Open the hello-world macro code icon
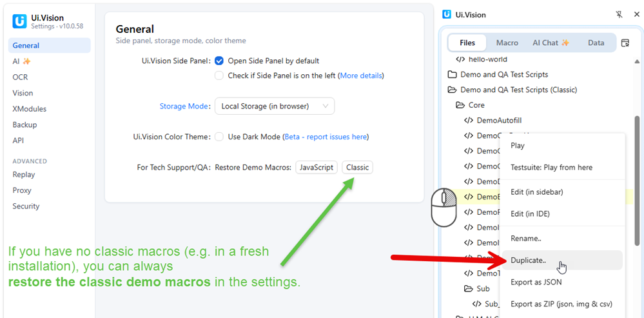 pos(460,59)
